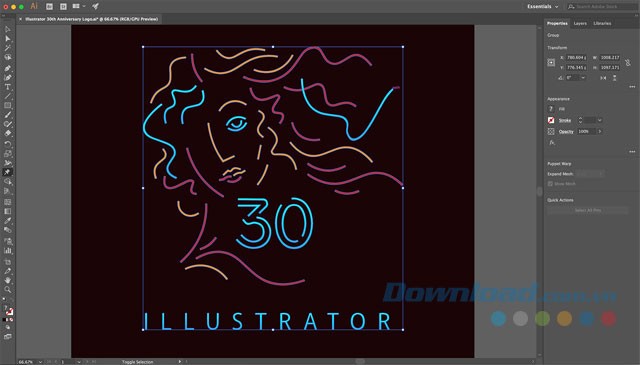The image size is (640, 365).
Task: Select the Eraser tool
Action: pyautogui.click(x=7, y=134)
